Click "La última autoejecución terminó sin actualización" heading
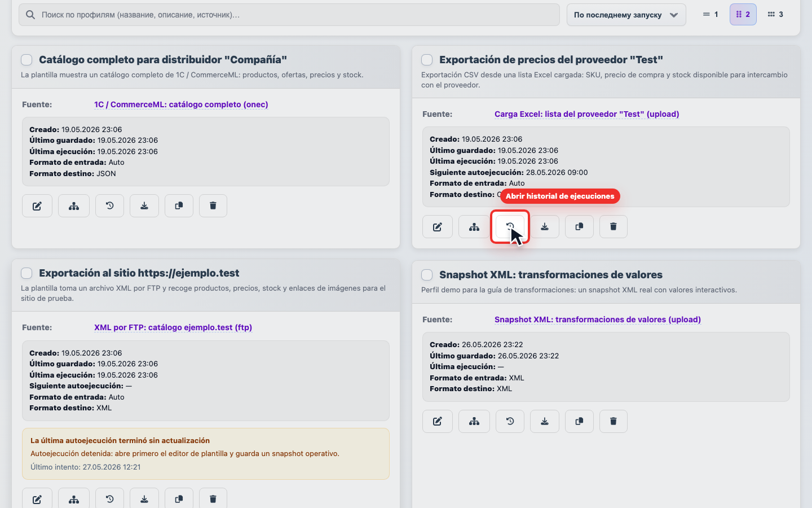Image resolution: width=812 pixels, height=508 pixels. coord(120,440)
